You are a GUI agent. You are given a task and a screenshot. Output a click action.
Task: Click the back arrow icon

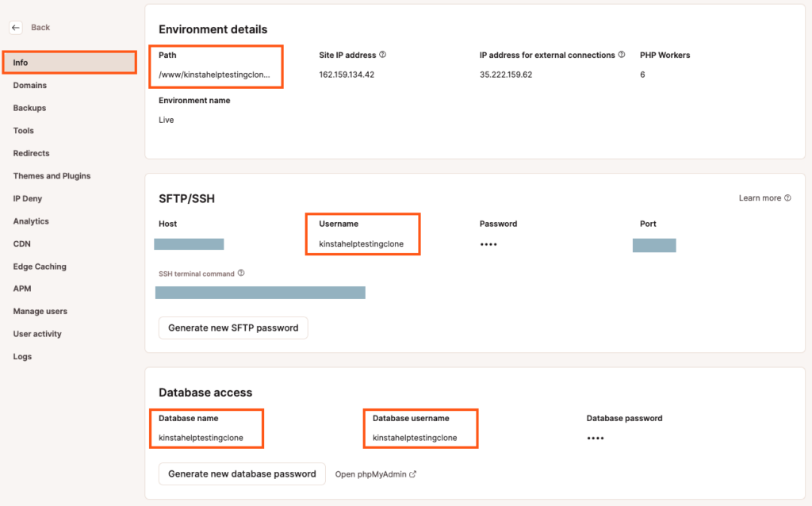point(16,27)
